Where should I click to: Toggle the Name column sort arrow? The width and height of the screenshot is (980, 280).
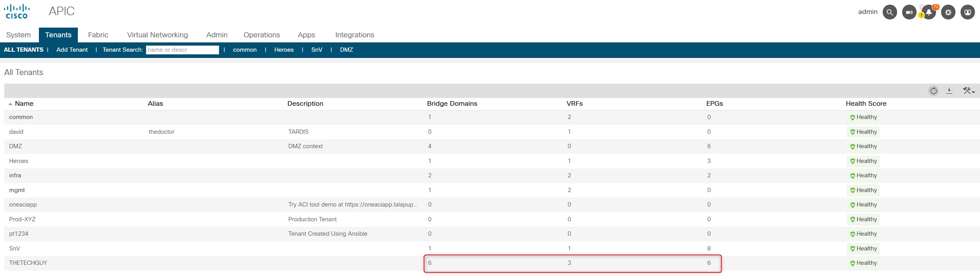10,104
